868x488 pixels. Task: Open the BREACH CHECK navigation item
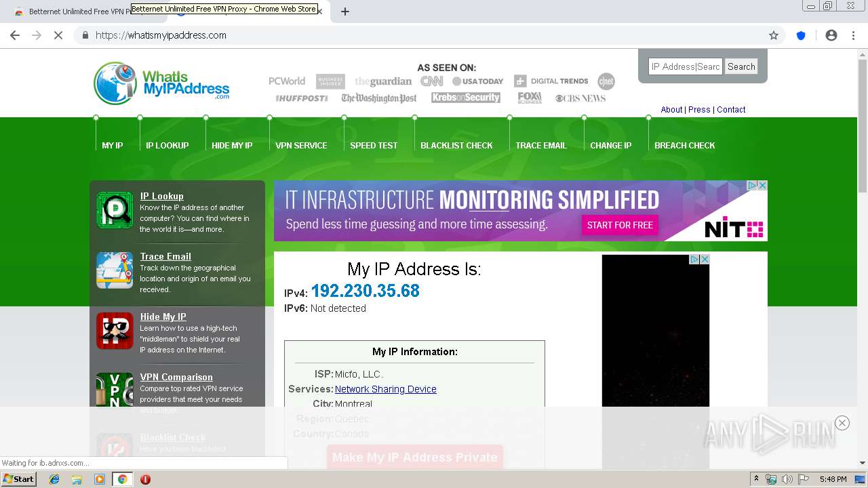[685, 146]
